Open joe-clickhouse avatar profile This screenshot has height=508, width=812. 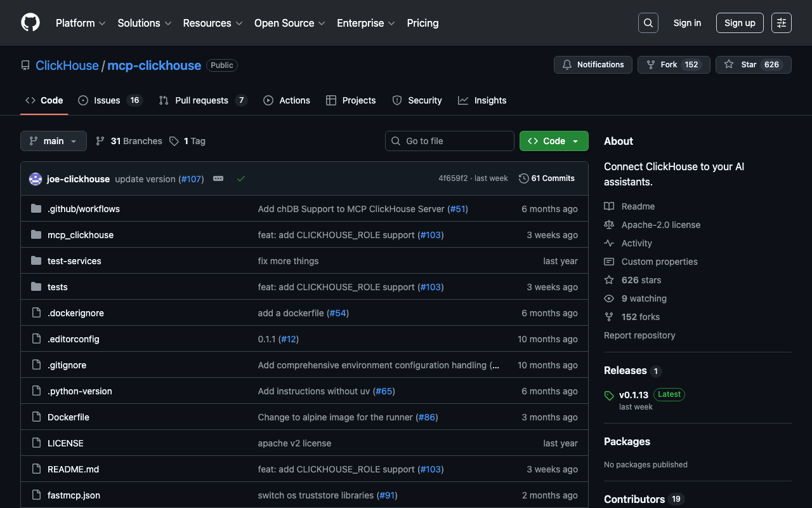tap(36, 179)
